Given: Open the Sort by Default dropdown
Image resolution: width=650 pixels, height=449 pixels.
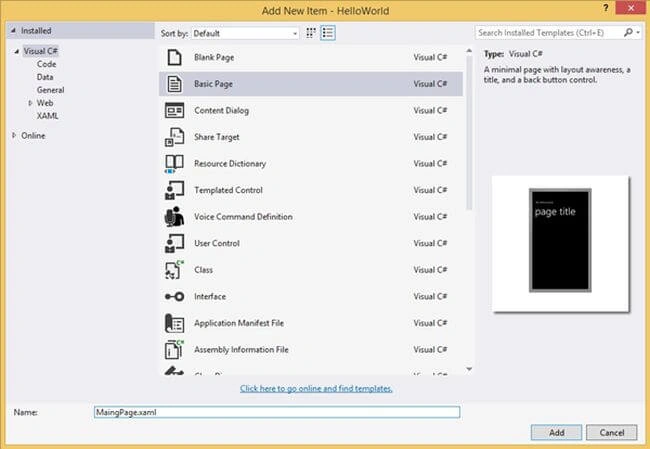Looking at the screenshot, I should point(245,34).
